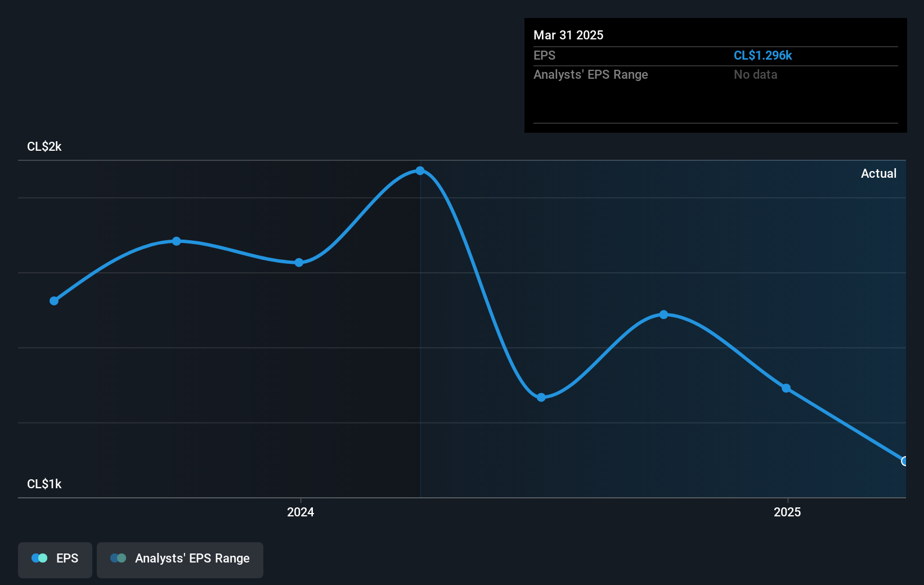This screenshot has width=924, height=585.
Task: Click the 2025 x-axis label
Action: pos(787,512)
